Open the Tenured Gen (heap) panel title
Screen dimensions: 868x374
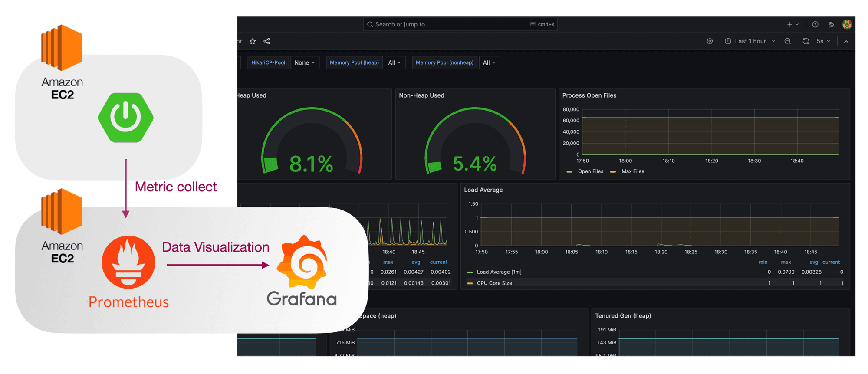(623, 316)
